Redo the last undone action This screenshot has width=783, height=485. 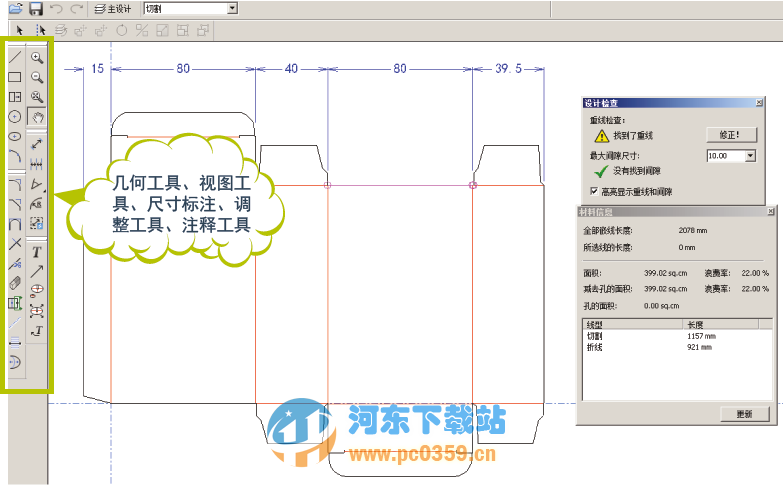point(76,8)
